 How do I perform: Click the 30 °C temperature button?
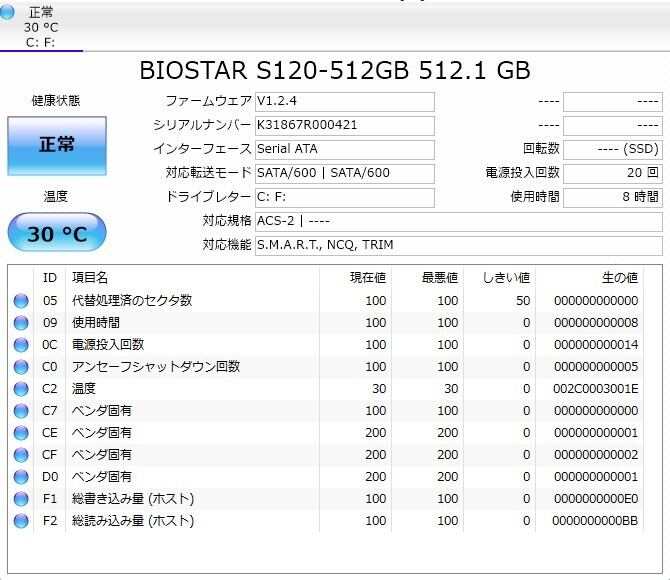click(57, 233)
